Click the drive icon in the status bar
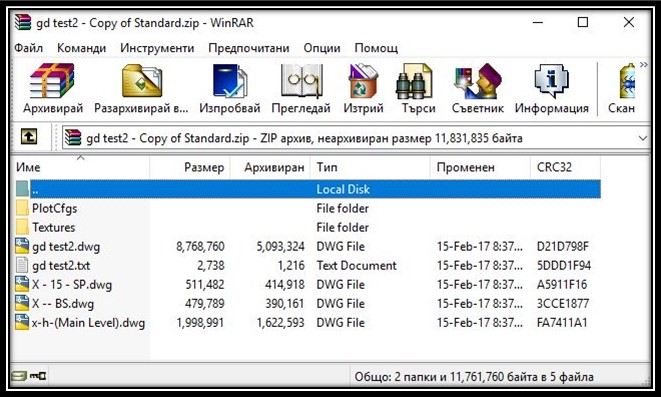The height and width of the screenshot is (397, 661). pyautogui.click(x=19, y=376)
